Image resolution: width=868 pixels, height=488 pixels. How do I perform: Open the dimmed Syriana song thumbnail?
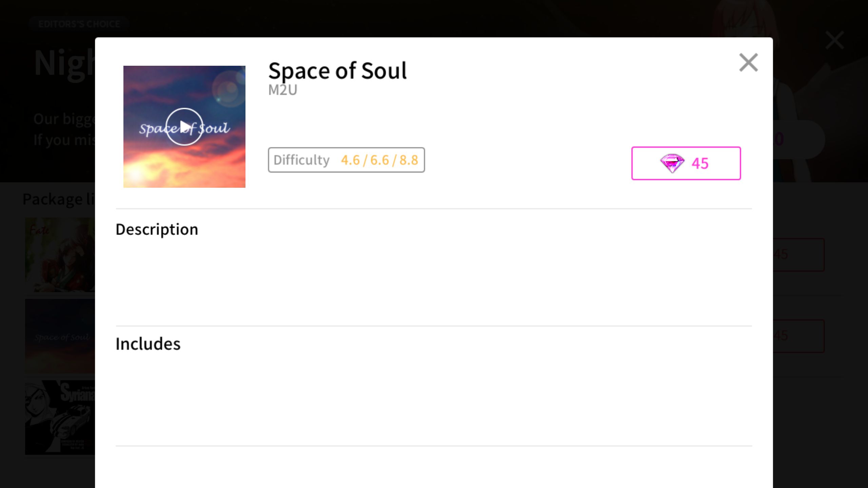[x=60, y=418]
